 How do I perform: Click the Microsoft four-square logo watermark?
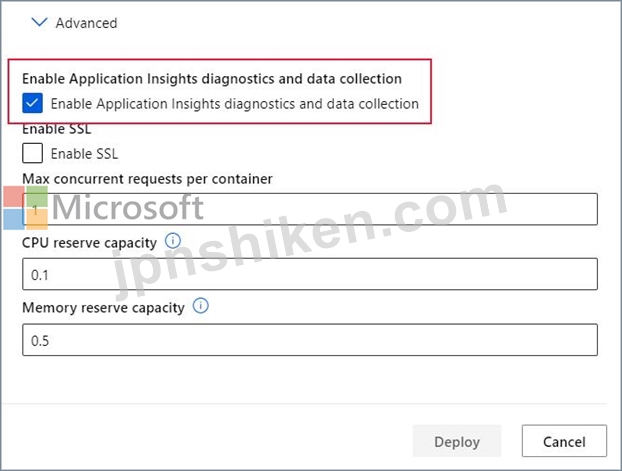(26, 208)
